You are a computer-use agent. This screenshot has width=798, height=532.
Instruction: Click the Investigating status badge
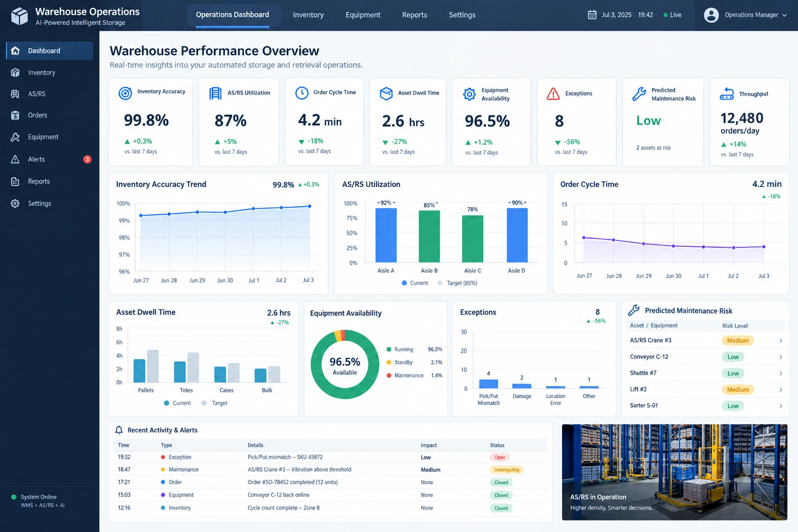tap(507, 470)
